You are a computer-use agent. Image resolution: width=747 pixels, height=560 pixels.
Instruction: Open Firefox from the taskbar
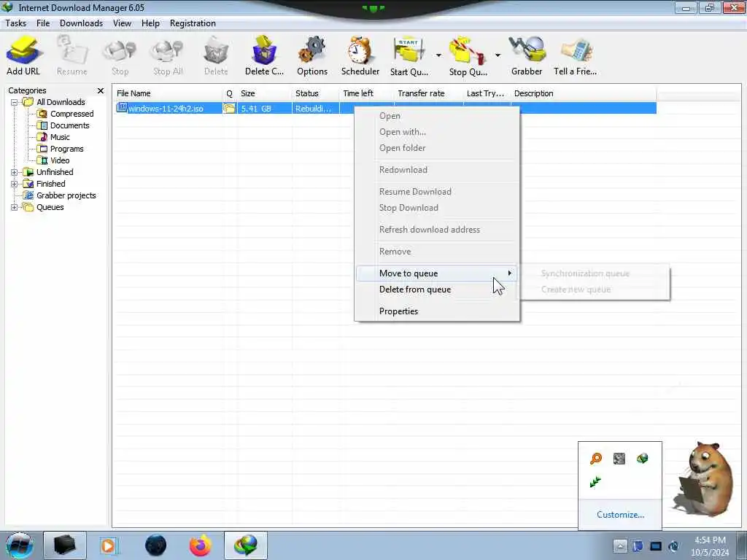201,545
